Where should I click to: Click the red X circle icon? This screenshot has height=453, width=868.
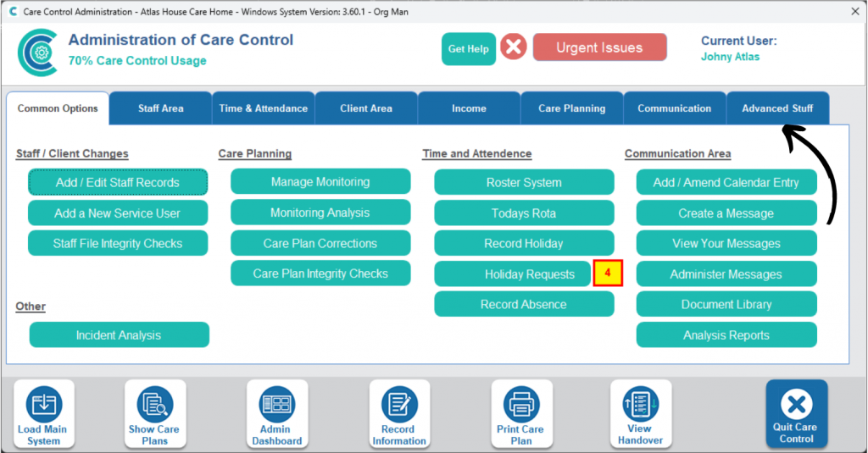(x=514, y=47)
